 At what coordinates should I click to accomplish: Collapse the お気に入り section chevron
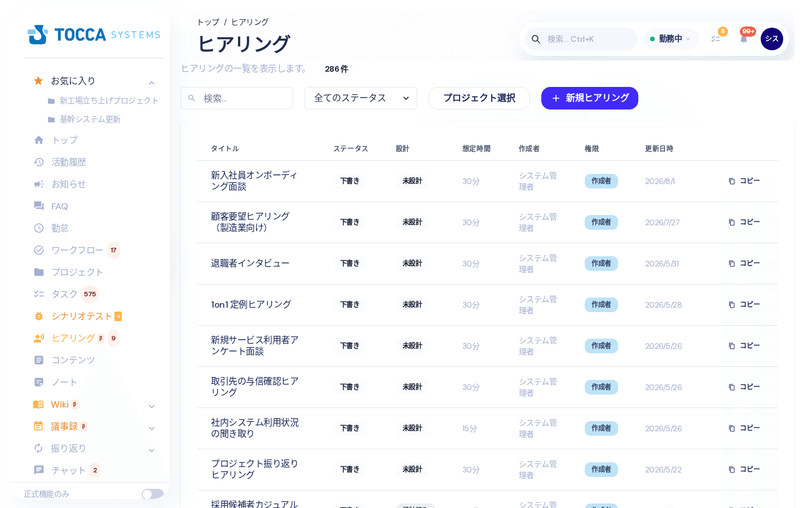(x=152, y=83)
